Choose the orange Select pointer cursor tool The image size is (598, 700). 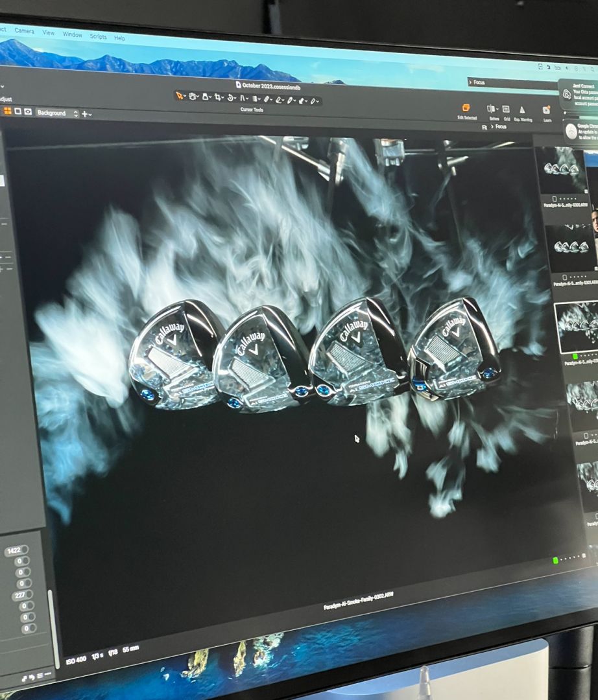180,96
